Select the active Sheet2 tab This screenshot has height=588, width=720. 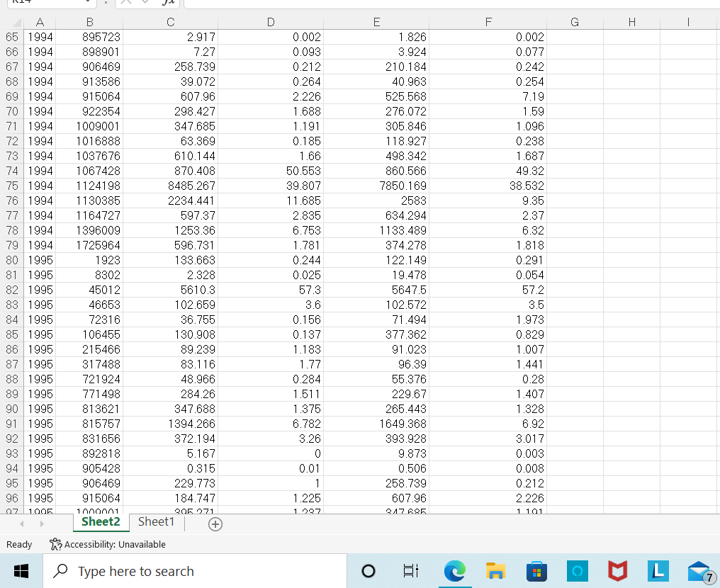(101, 521)
